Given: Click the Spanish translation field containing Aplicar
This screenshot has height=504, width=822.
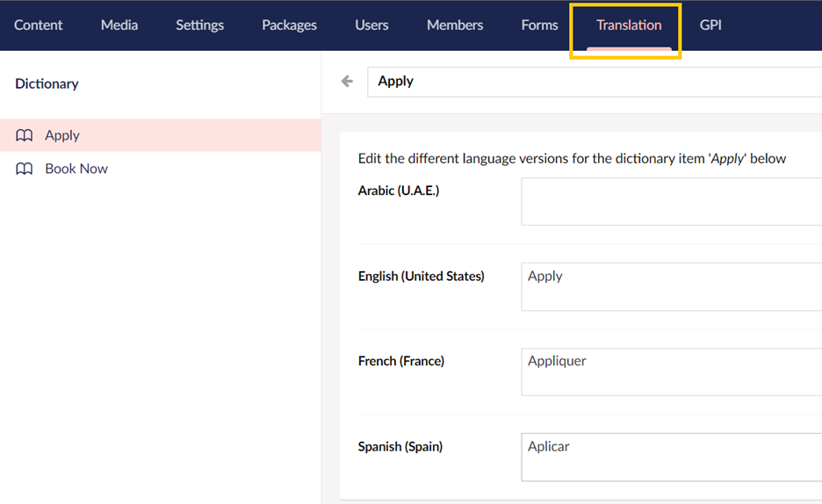Looking at the screenshot, I should click(671, 457).
